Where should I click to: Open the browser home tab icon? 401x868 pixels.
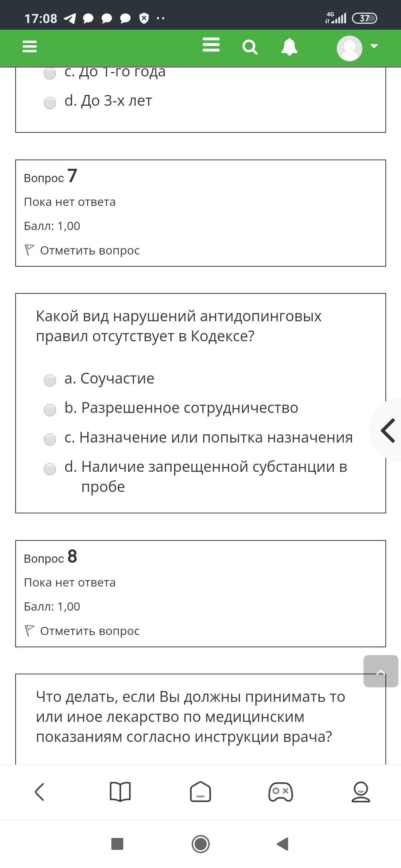[200, 792]
